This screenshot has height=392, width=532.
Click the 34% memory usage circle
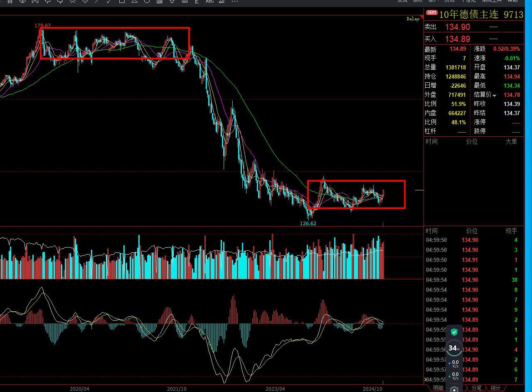453,348
